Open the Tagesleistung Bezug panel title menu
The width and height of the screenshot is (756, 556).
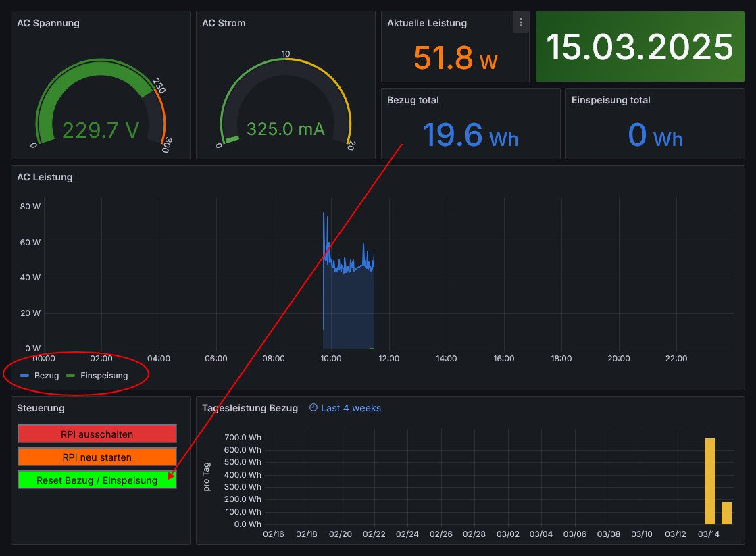coord(250,408)
